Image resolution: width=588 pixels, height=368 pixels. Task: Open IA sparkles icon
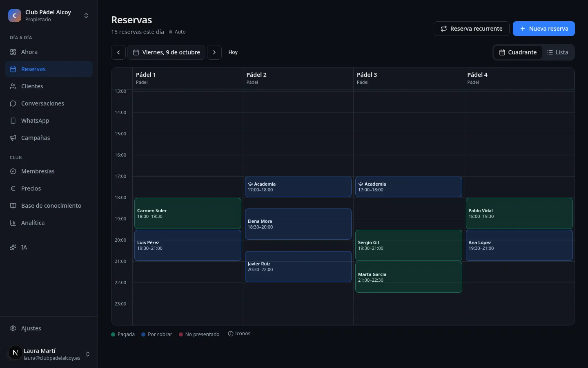click(13, 247)
